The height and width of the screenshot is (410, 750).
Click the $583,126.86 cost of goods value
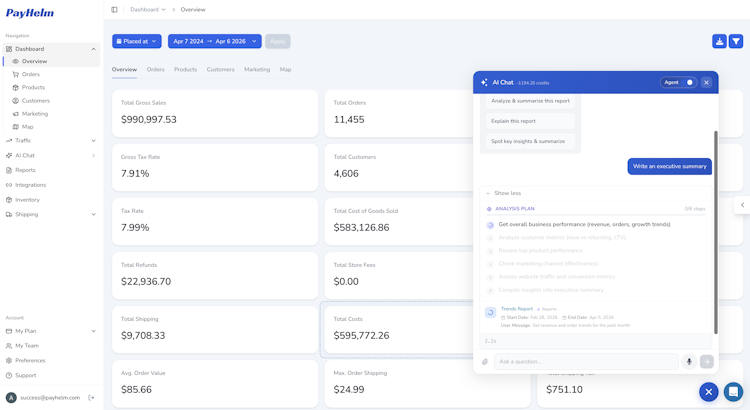(x=361, y=228)
